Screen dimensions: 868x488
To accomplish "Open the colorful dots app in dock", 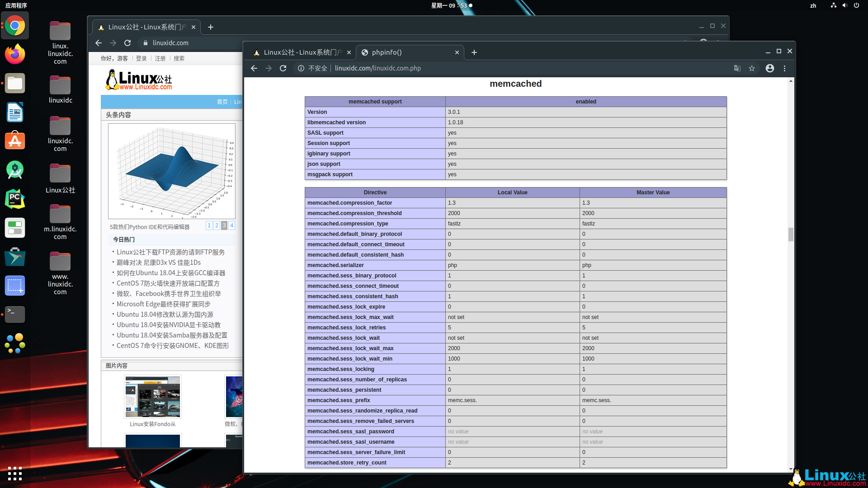I will [15, 343].
